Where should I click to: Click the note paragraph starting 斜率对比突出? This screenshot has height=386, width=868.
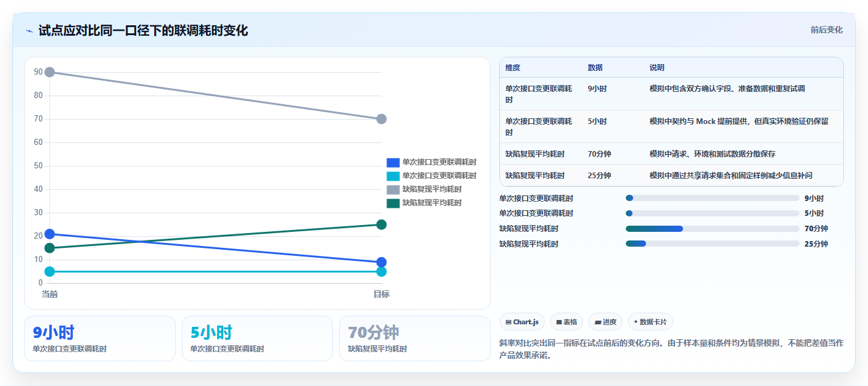coord(671,349)
